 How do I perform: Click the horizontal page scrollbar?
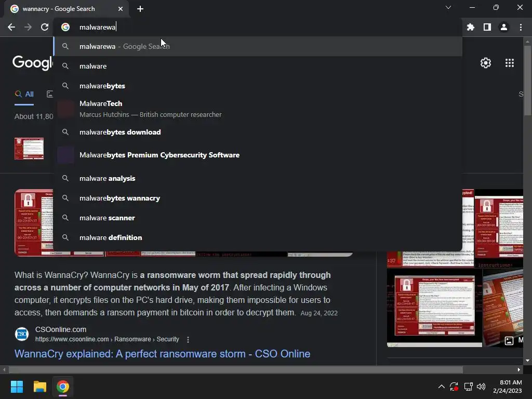click(x=236, y=369)
